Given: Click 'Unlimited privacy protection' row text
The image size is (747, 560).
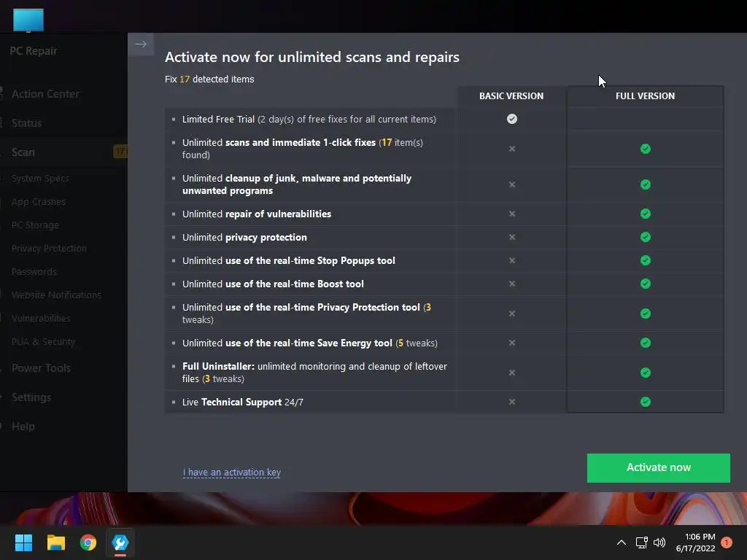Looking at the screenshot, I should 244,237.
